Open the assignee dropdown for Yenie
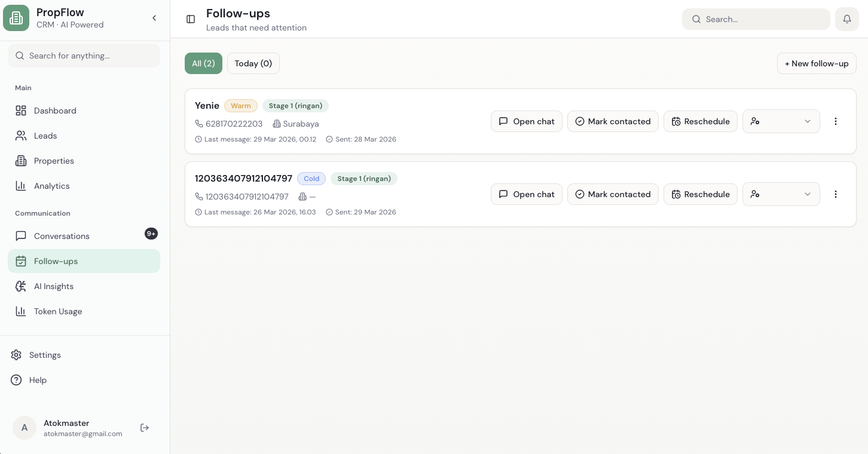 781,121
